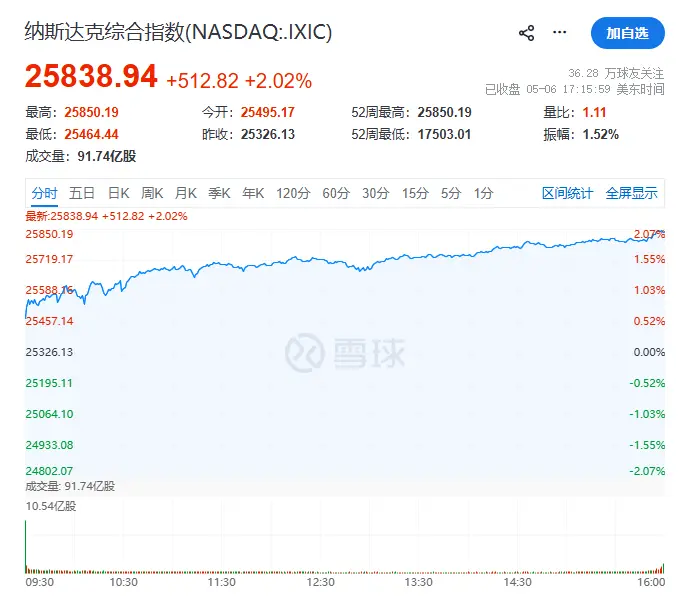Click the share icon
This screenshot has height=604, width=682.
point(526,33)
